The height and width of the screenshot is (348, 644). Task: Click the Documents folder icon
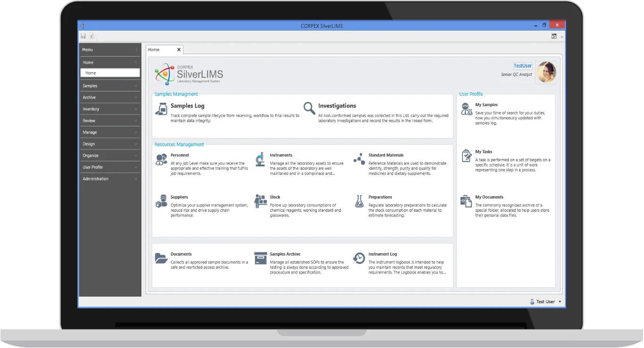(161, 258)
